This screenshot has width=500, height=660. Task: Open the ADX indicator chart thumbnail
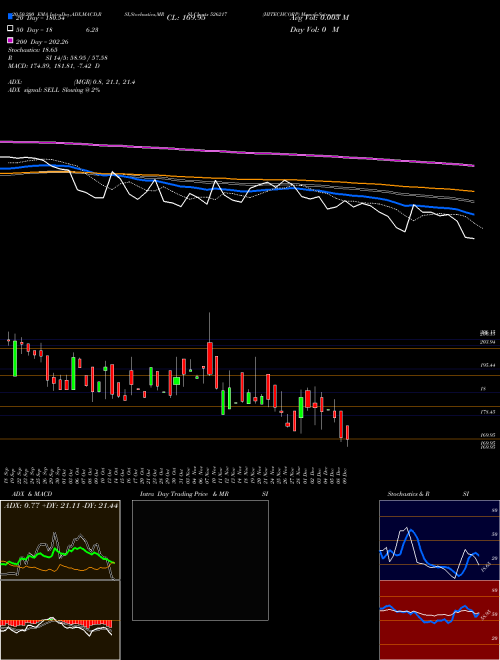tap(60, 540)
